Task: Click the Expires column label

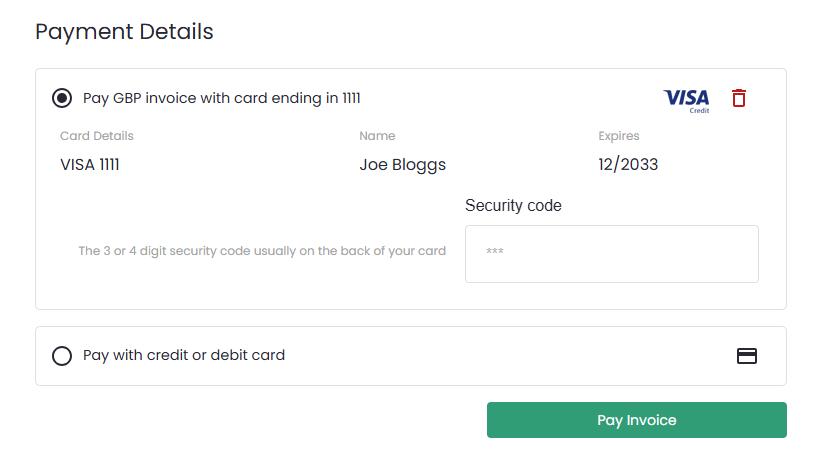Action: (x=618, y=136)
